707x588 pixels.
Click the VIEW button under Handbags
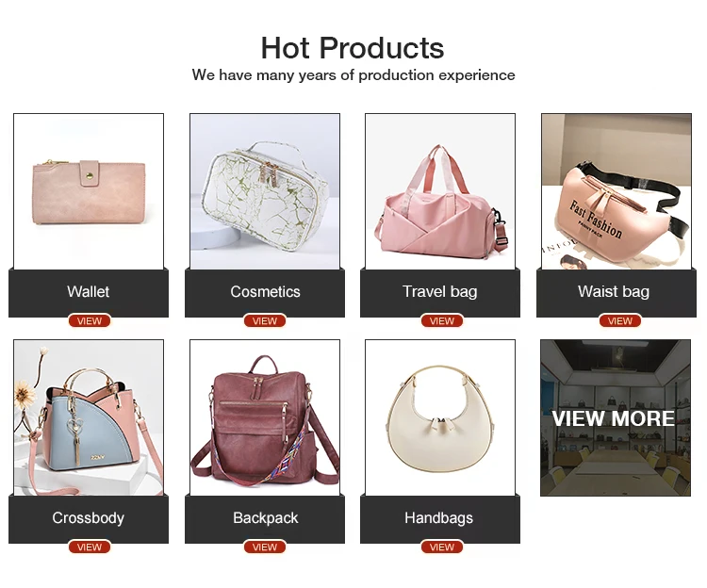441,547
